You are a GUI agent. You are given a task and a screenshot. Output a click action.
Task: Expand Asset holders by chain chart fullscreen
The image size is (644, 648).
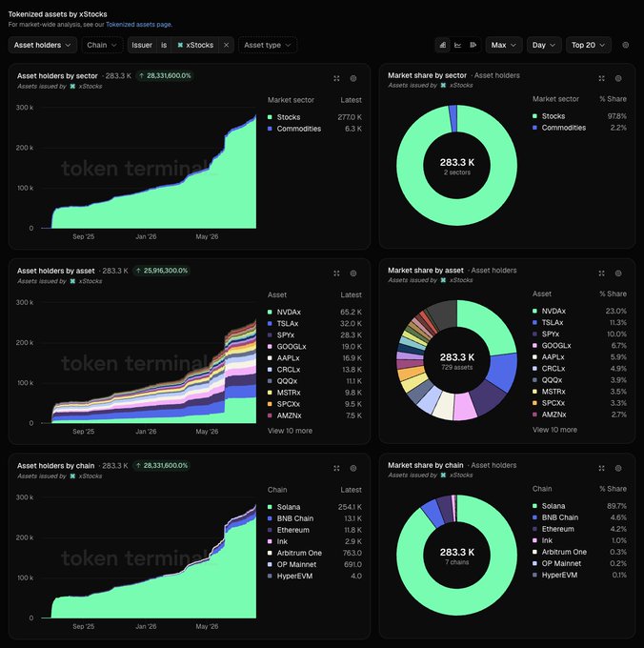[x=336, y=468]
